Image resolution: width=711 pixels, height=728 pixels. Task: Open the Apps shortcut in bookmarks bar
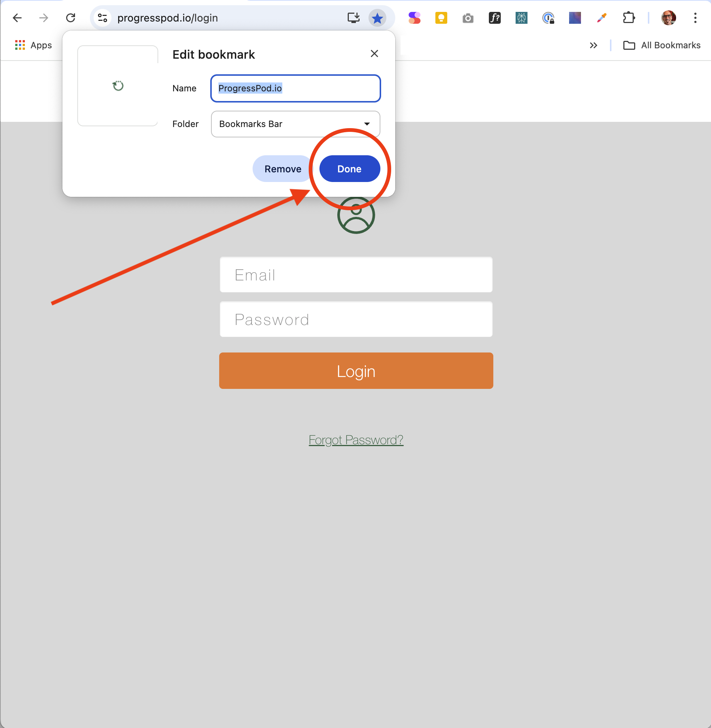pos(33,45)
